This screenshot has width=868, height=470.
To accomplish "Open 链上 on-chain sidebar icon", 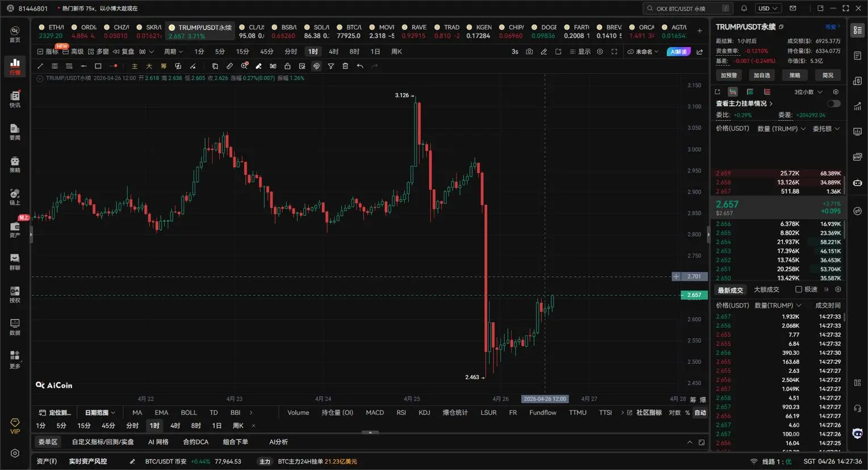I will pyautogui.click(x=15, y=197).
